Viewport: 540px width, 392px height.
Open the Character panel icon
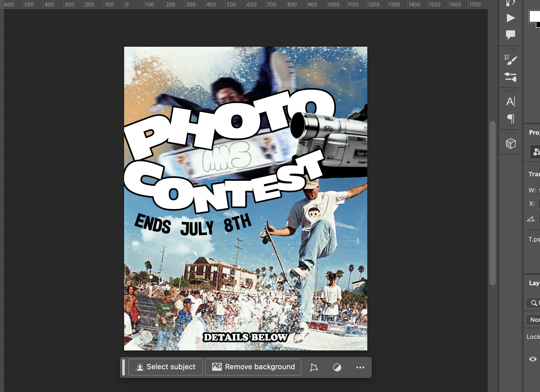click(x=511, y=102)
